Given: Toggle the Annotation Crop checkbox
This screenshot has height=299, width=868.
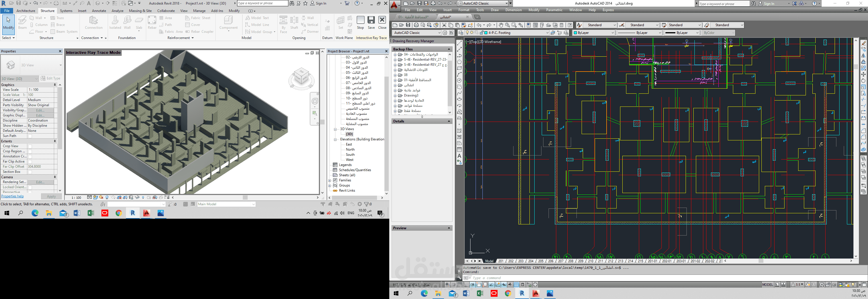Looking at the screenshot, I should [30, 157].
